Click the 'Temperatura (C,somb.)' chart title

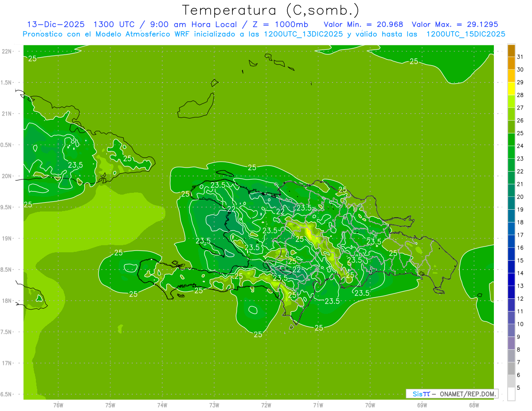point(271,10)
